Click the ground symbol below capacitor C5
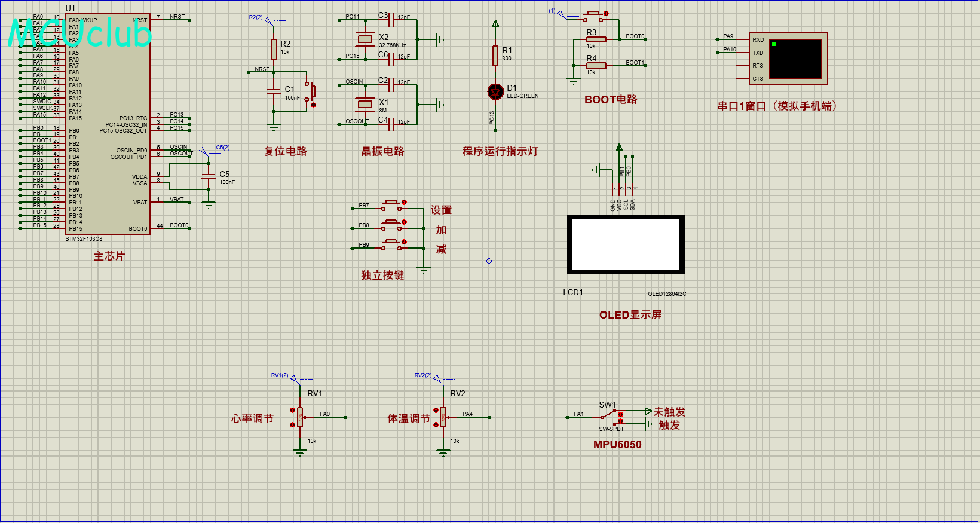This screenshot has height=523, width=980. [209, 206]
